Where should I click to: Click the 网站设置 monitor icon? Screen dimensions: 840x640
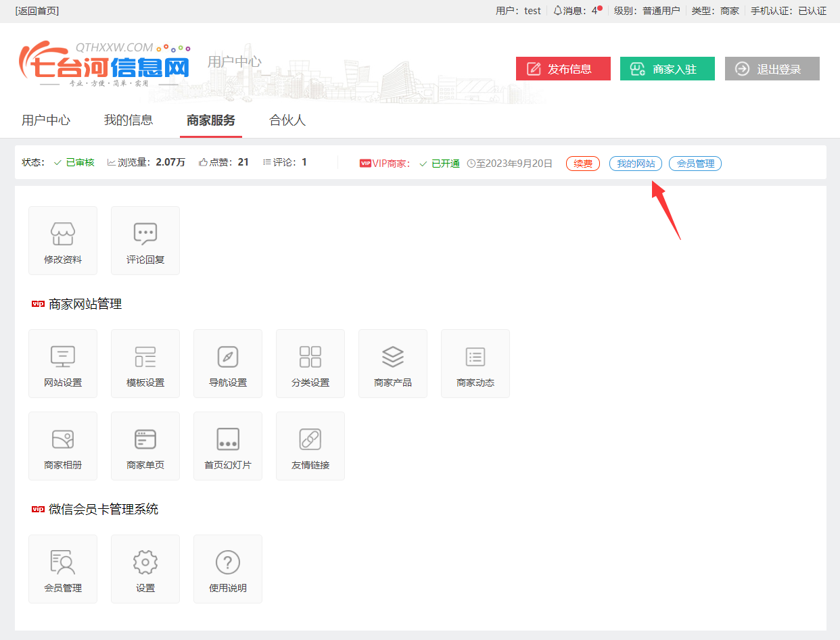63,357
